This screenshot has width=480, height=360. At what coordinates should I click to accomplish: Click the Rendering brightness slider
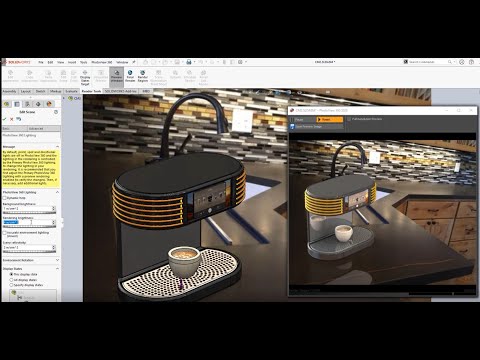(29, 227)
